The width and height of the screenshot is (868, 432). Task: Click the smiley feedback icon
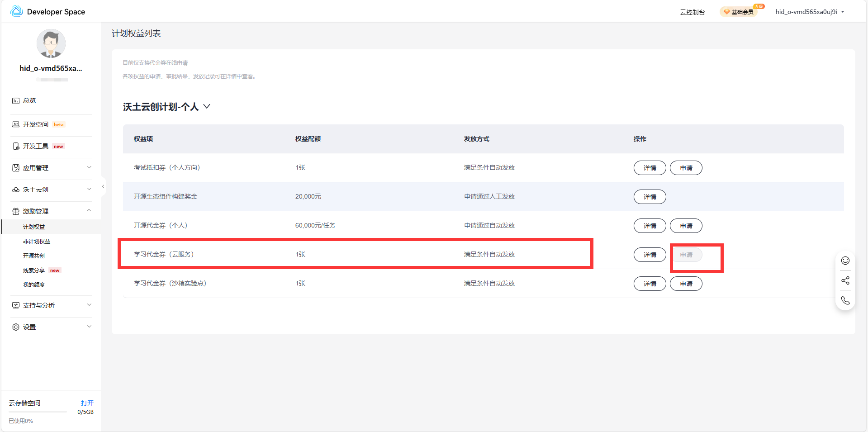tap(845, 261)
